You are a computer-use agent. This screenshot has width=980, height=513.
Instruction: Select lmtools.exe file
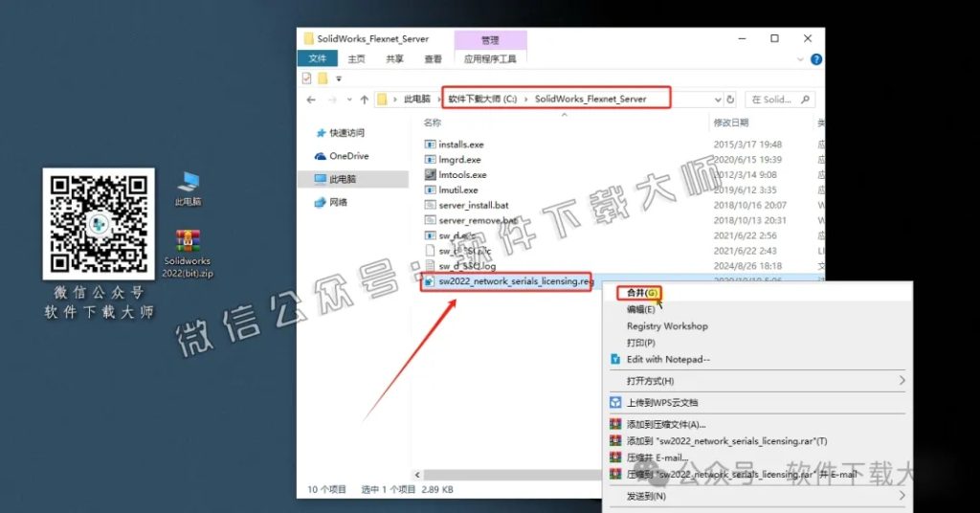click(462, 175)
